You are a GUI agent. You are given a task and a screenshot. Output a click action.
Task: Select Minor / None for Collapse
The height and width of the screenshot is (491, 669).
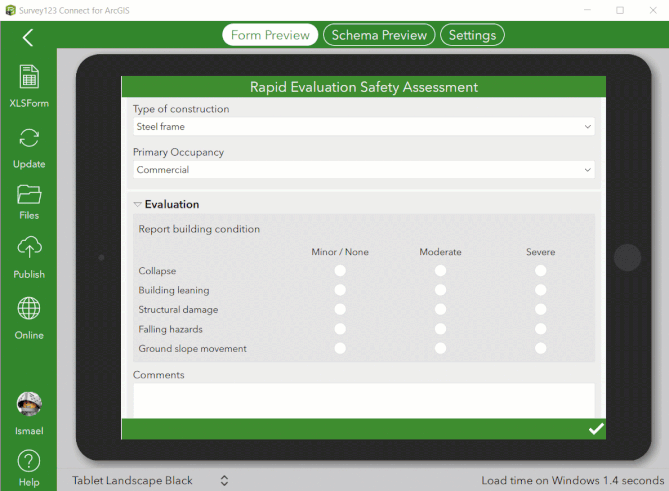point(340,270)
